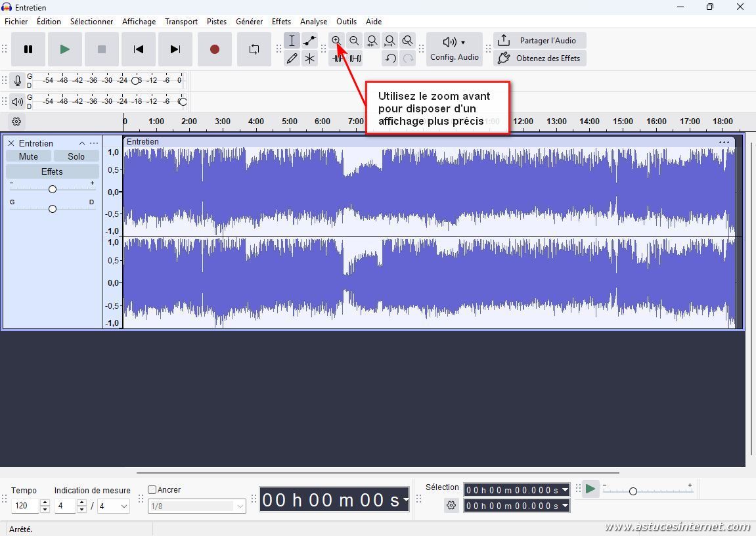
Task: Select the Envelope tool
Action: click(309, 41)
